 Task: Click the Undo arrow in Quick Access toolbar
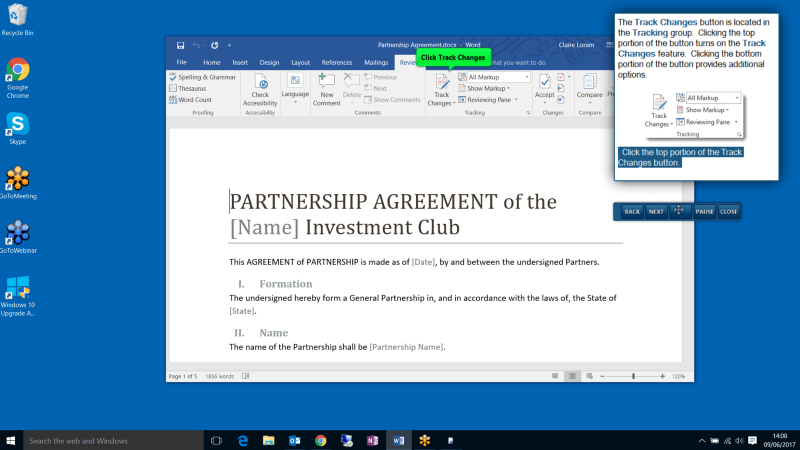[196, 45]
